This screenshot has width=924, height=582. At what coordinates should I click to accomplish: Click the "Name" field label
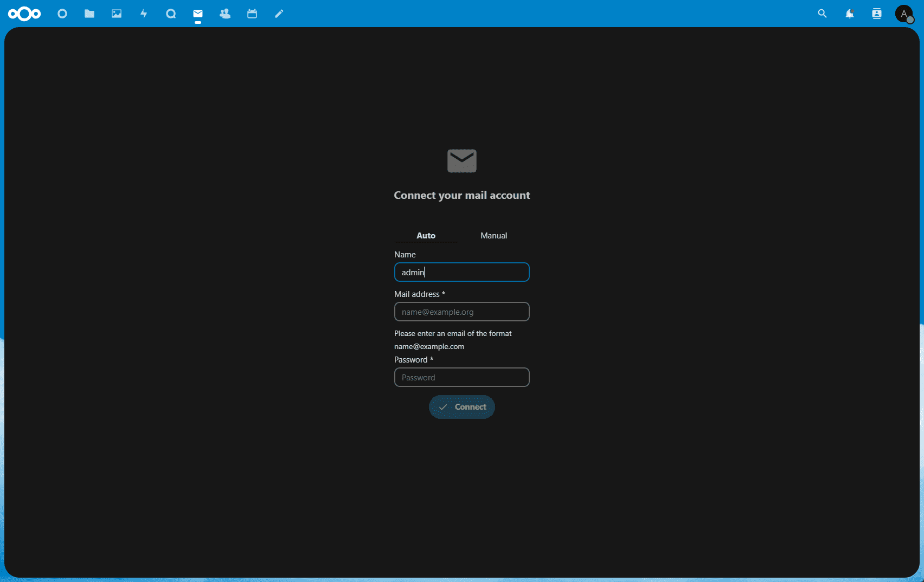pyautogui.click(x=405, y=254)
